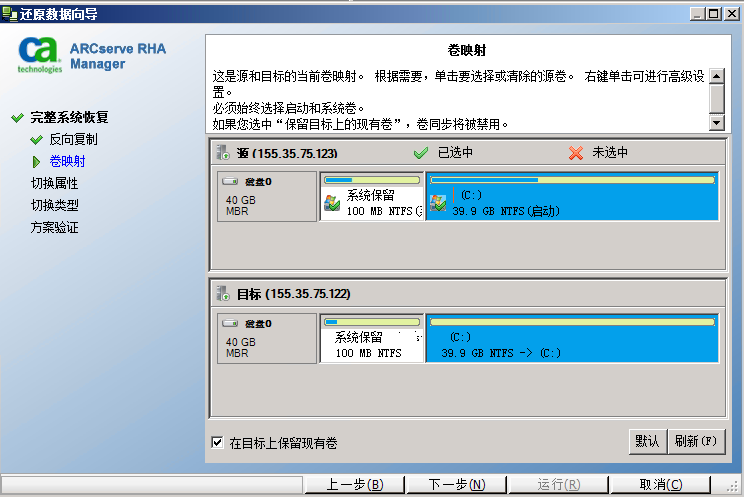This screenshot has width=744, height=497.
Task: Click ARCserve RHA Manager title text
Action: [118, 56]
